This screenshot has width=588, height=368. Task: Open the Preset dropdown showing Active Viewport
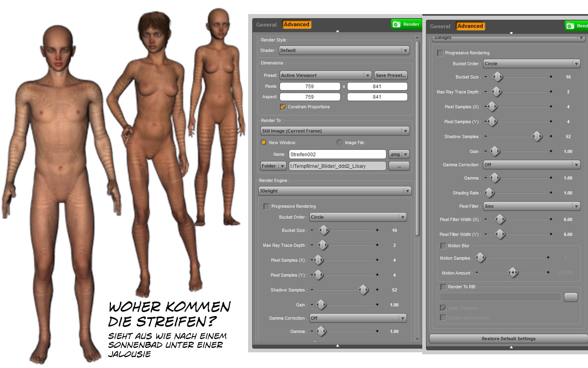[325, 75]
